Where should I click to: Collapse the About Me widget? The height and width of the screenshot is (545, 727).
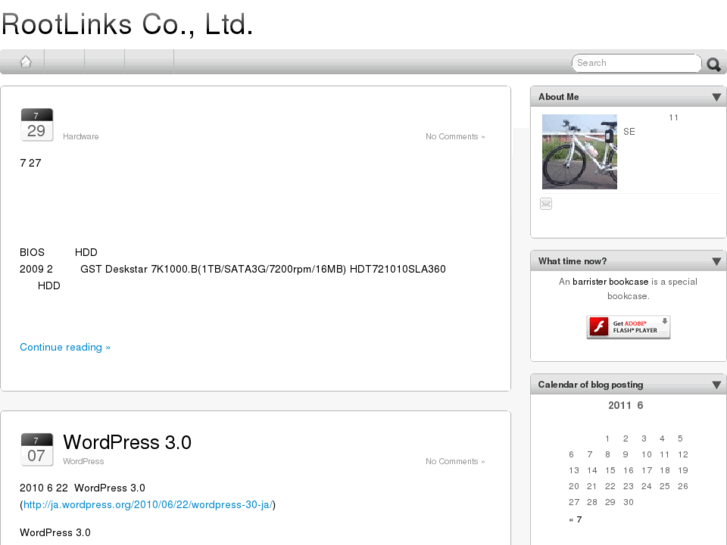[x=716, y=97]
